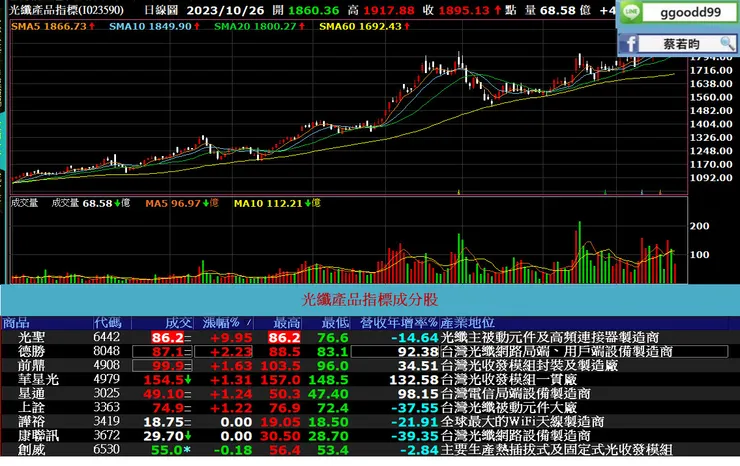Sort table by 最低 column header
Screen dimensions: 740x466
[335, 323]
